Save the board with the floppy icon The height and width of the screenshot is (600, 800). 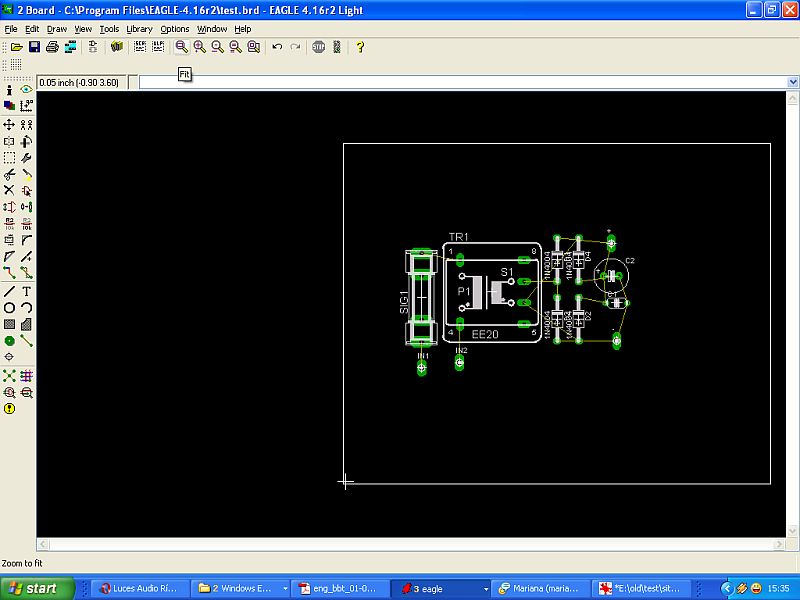[x=34, y=47]
